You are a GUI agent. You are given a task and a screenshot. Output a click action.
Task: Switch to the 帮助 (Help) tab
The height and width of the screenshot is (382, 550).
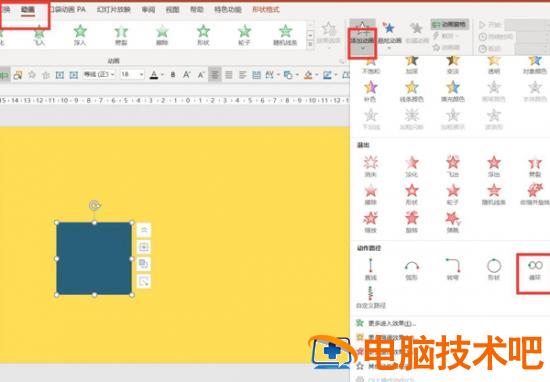pos(197,9)
